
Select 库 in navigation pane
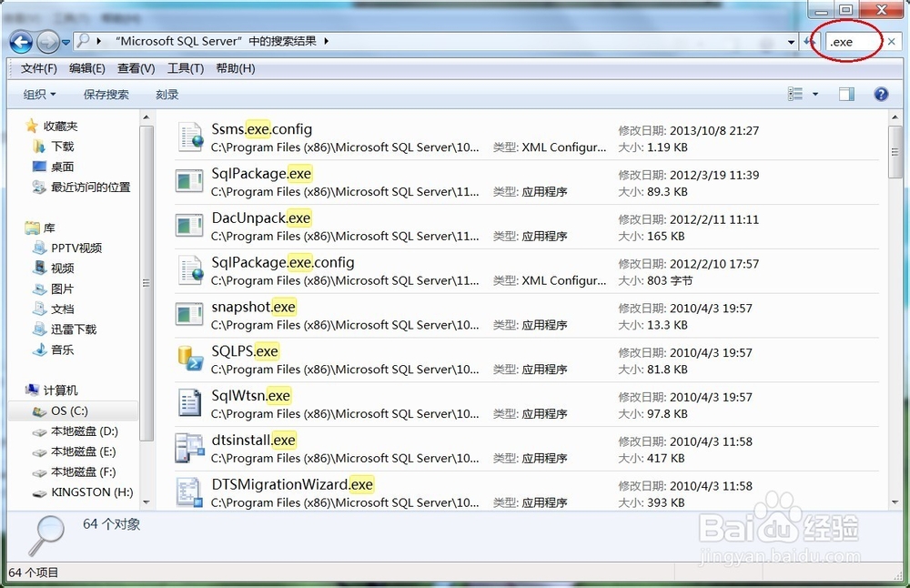point(40,228)
